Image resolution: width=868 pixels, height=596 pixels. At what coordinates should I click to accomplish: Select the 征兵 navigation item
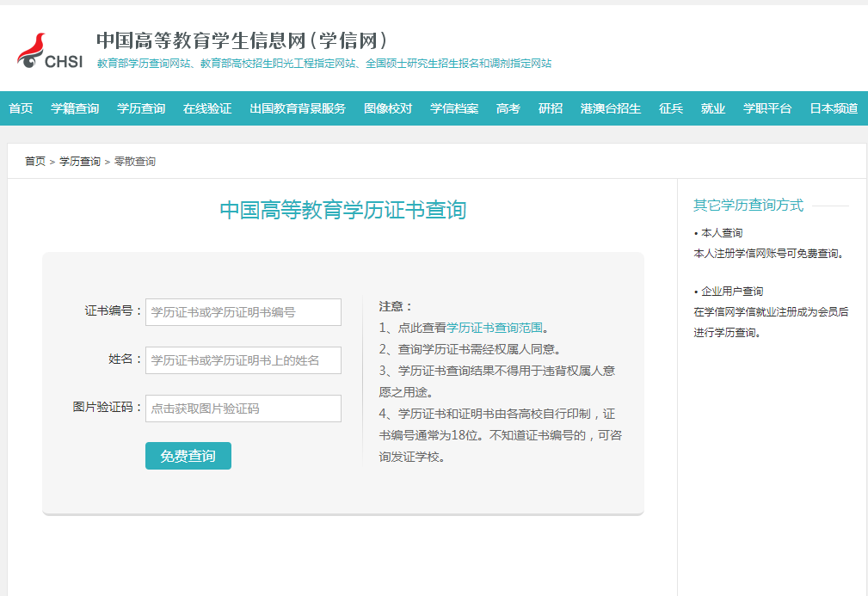[x=671, y=108]
